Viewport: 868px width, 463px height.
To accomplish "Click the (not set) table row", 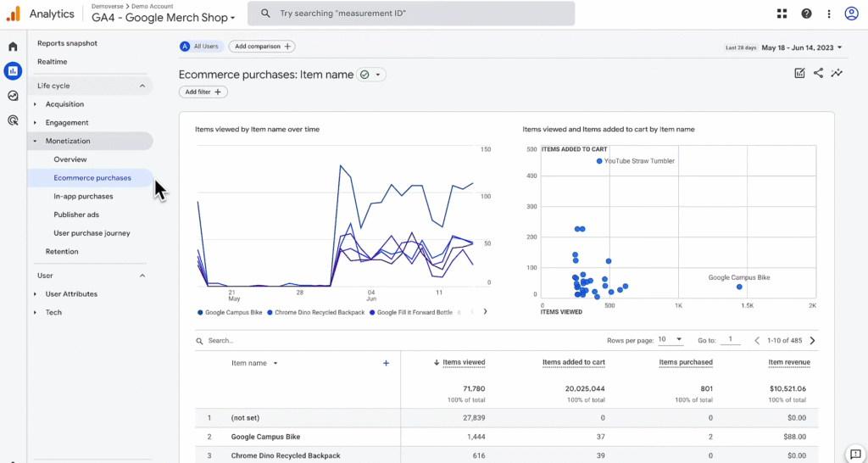I will point(507,418).
